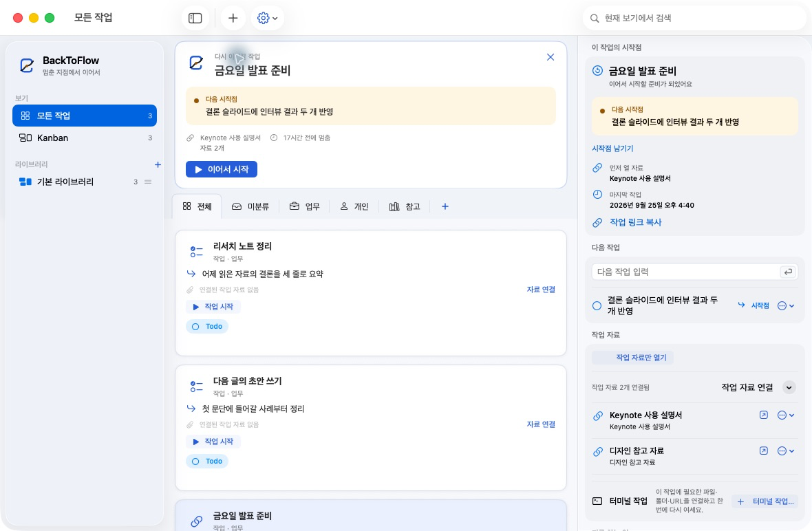This screenshot has height=531, width=812.
Task: Toggle the sidebar panel icon
Action: pyautogui.click(x=195, y=18)
